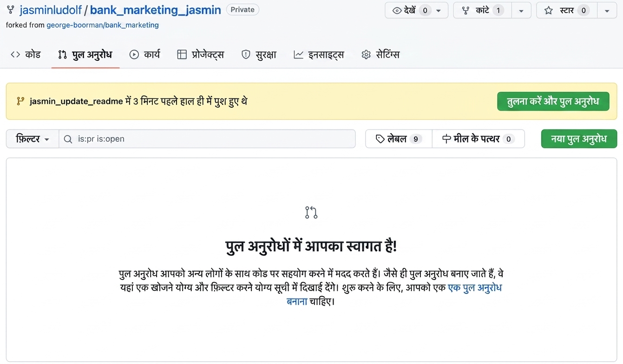Click the table icon on प्रोजेक्ट्स tab
The image size is (623, 364).
182,54
